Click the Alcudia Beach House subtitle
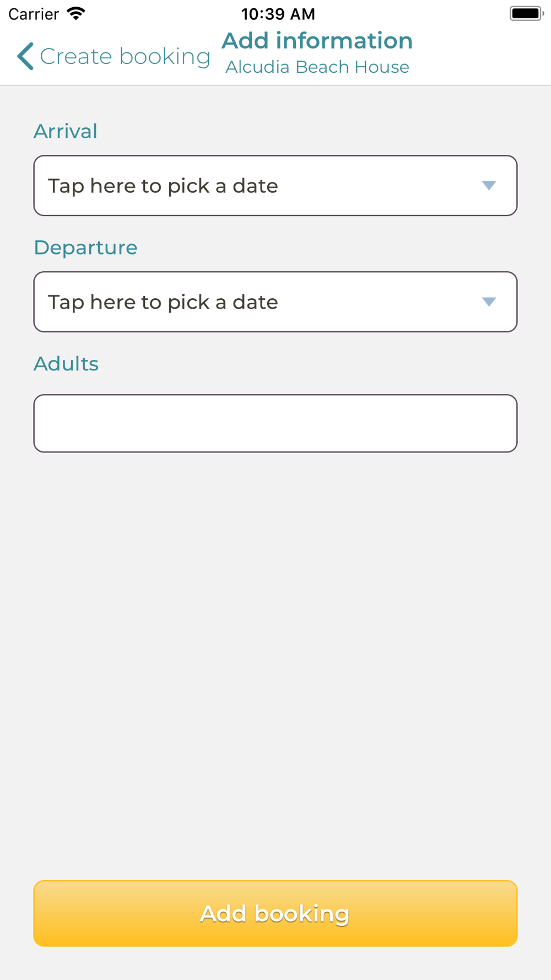This screenshot has width=551, height=980. click(x=317, y=67)
